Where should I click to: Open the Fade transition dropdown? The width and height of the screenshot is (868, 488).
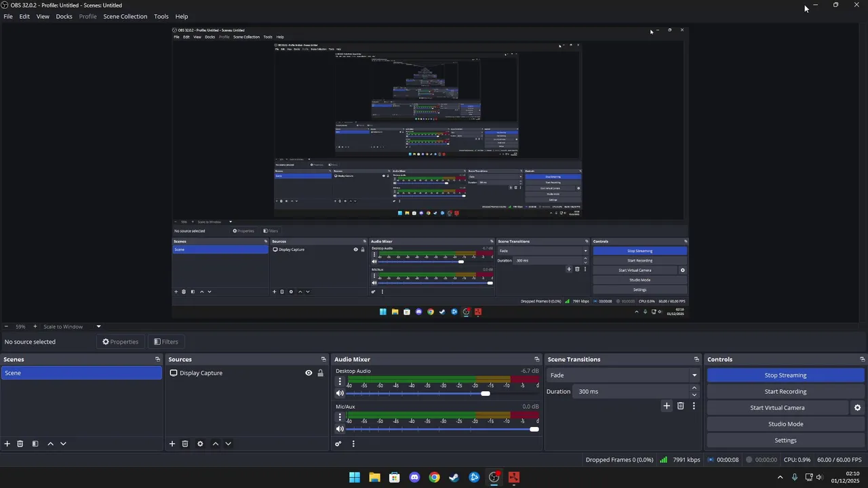623,375
